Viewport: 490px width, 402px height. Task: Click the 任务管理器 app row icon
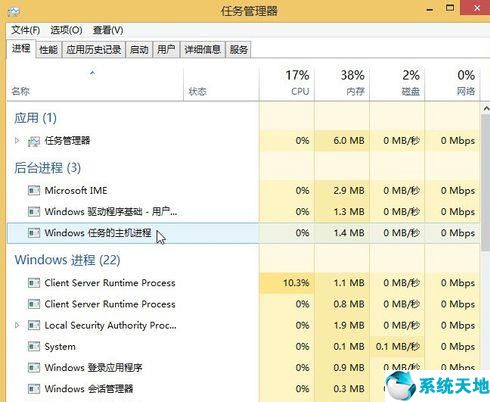[x=34, y=141]
